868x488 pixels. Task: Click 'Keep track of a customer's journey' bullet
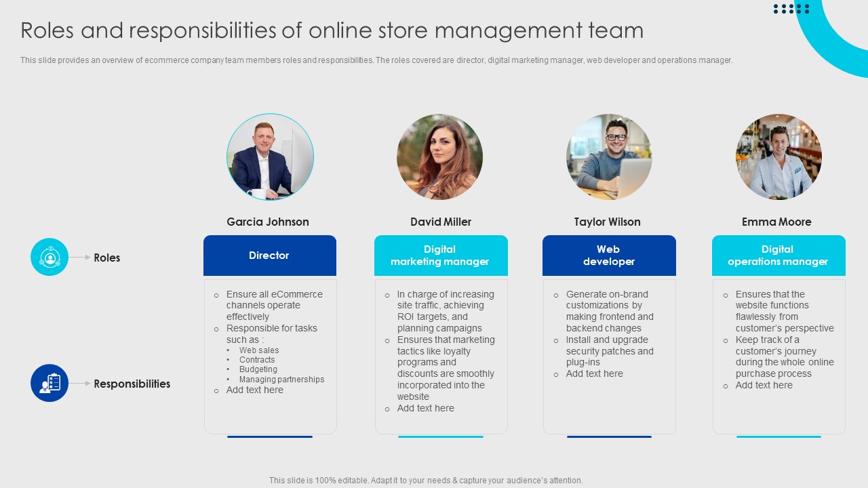[785, 357]
